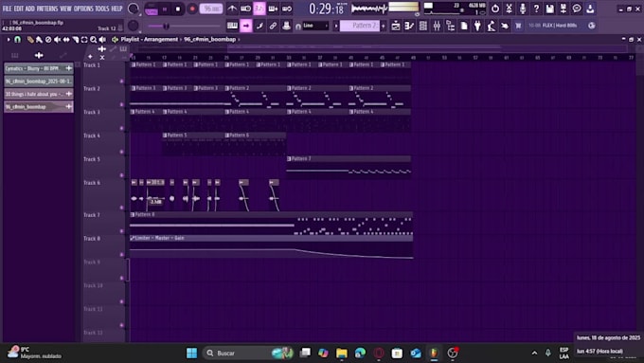Open pattern options arrow left of Pattern 2

pyautogui.click(x=336, y=26)
